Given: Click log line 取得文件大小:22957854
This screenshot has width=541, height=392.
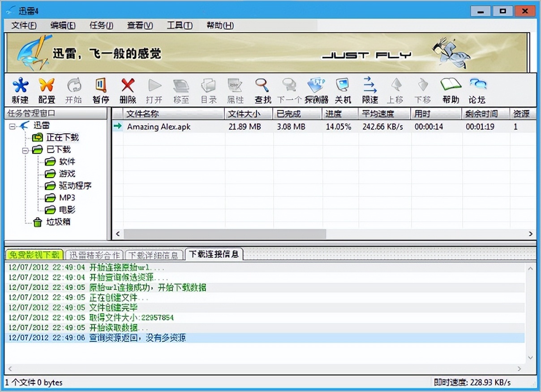Looking at the screenshot, I should (x=132, y=318).
